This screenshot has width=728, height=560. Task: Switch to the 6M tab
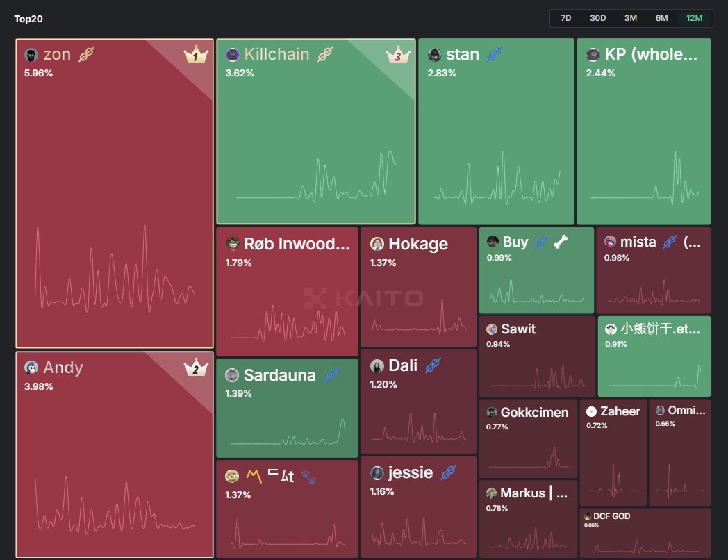point(661,18)
